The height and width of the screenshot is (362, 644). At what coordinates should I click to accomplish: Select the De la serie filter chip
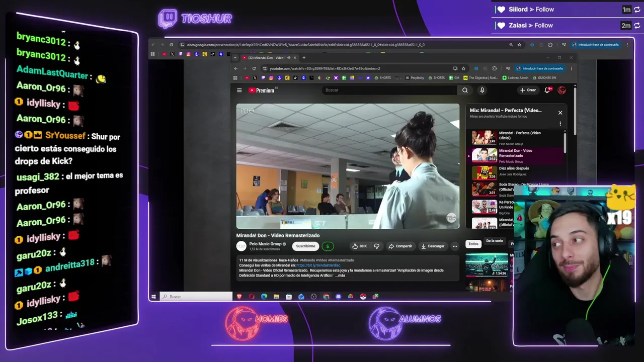point(495,241)
